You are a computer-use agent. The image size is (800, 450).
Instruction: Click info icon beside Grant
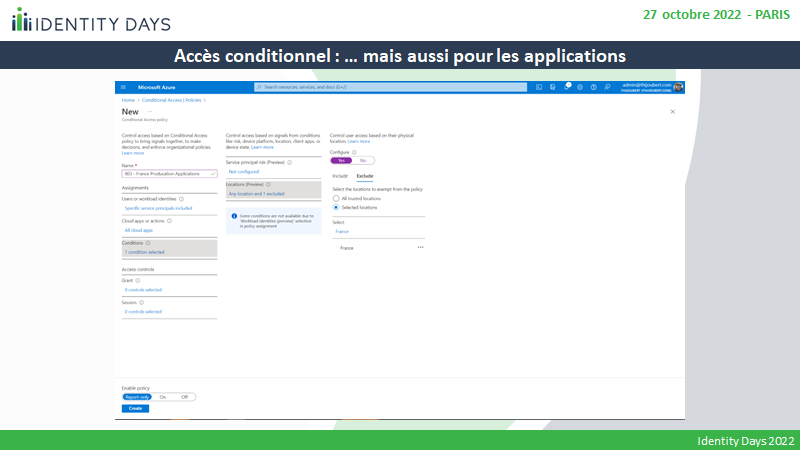pyautogui.click(x=138, y=281)
